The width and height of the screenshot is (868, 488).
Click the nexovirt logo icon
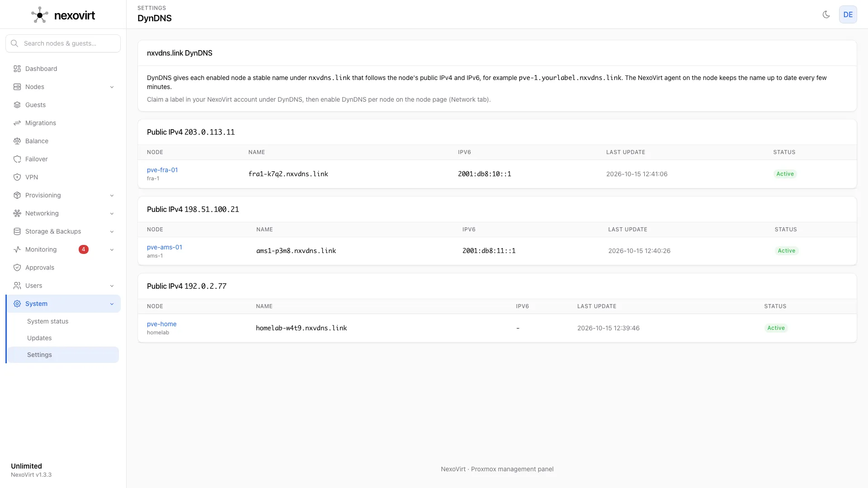point(40,15)
